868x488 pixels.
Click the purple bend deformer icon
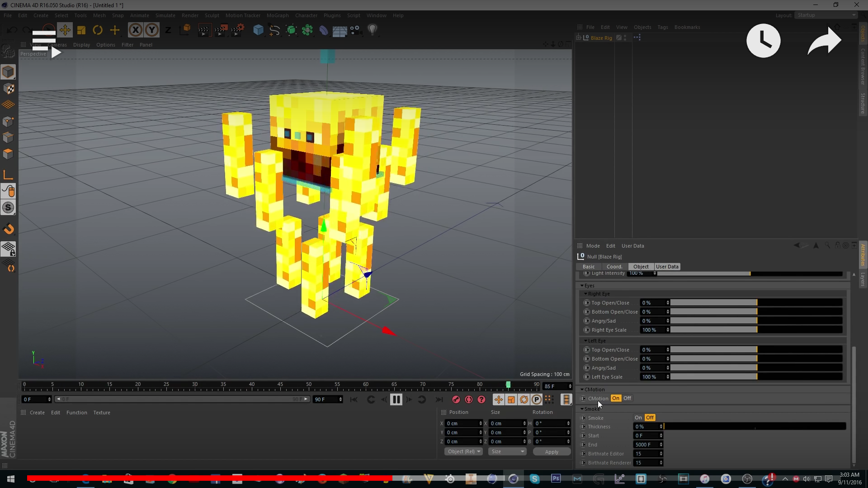tap(324, 30)
